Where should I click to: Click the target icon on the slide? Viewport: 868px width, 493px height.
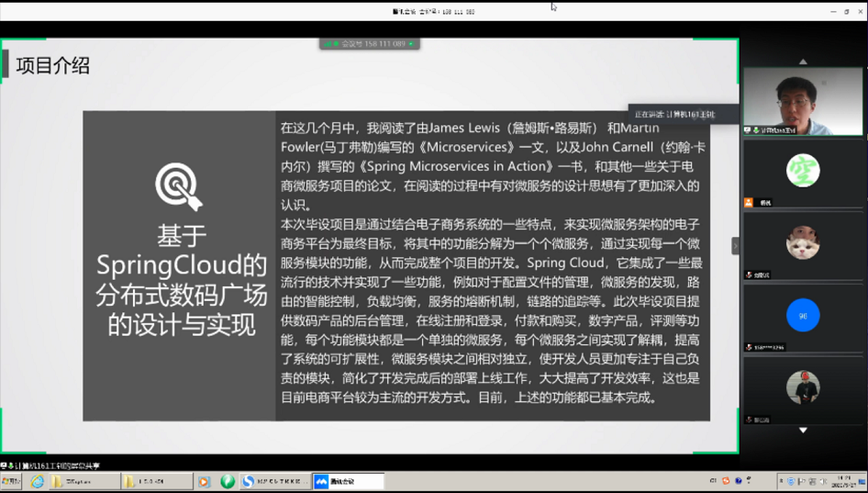click(x=179, y=186)
